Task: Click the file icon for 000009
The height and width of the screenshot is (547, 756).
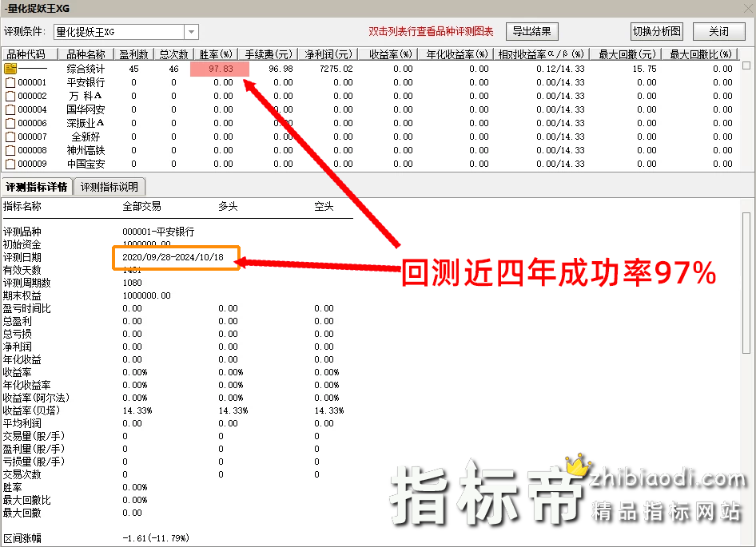Action: coord(10,164)
